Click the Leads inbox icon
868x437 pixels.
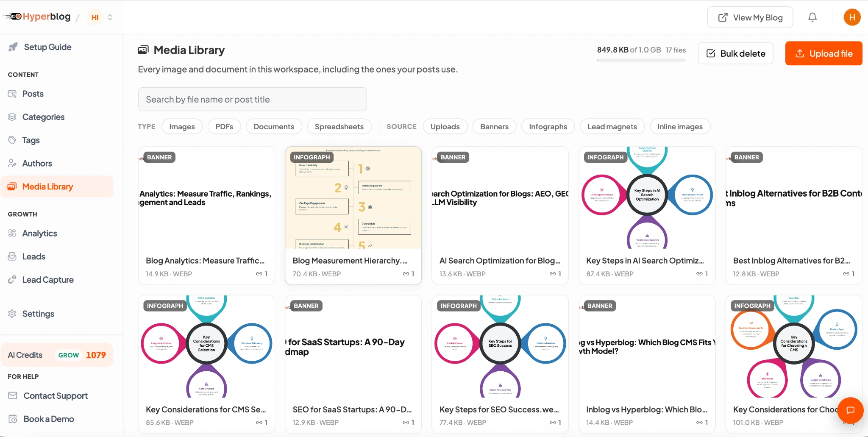[x=12, y=256]
